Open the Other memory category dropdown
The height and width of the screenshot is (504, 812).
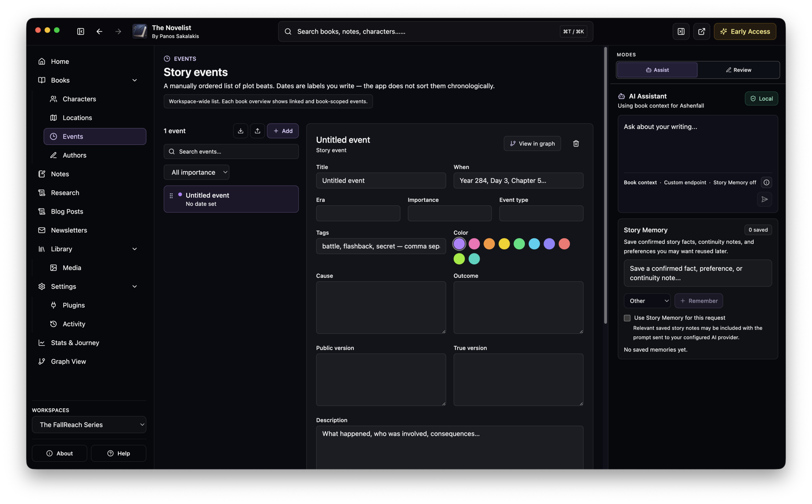[647, 301]
